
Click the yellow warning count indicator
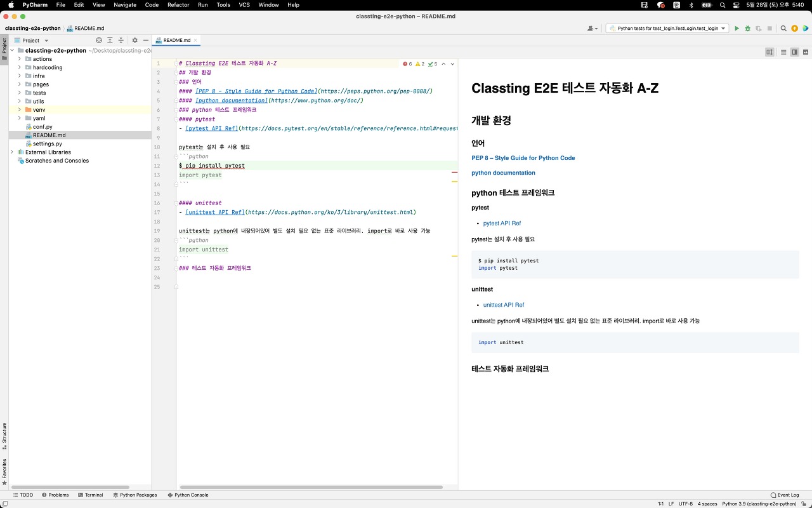420,63
